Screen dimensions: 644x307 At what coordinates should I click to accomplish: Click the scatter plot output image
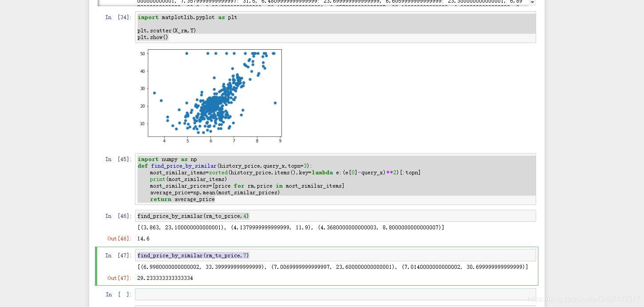210,96
